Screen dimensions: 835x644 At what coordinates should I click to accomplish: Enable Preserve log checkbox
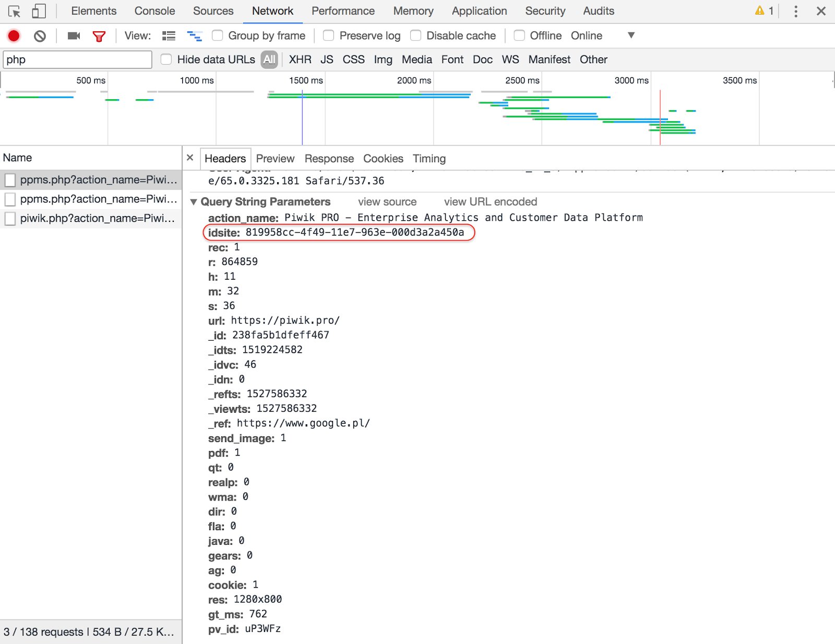click(x=329, y=35)
